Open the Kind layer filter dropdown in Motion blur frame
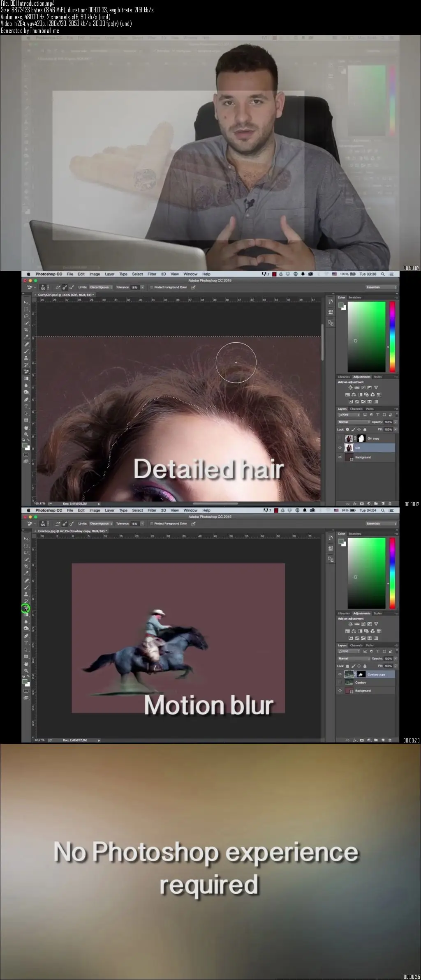 click(x=349, y=651)
